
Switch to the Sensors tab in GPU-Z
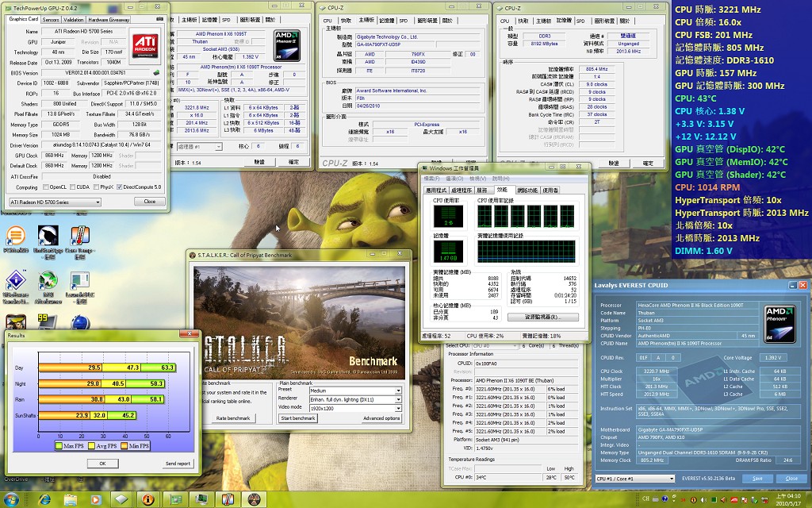(x=50, y=20)
